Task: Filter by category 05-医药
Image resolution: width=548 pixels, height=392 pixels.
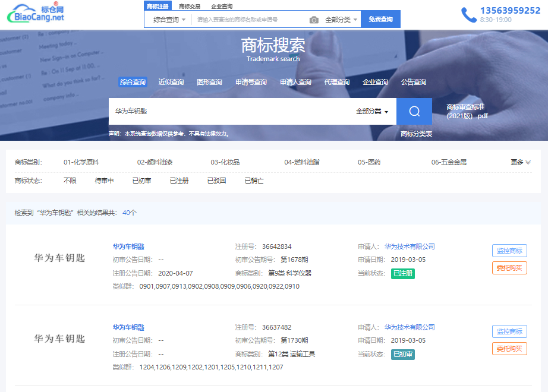Action: pos(369,162)
